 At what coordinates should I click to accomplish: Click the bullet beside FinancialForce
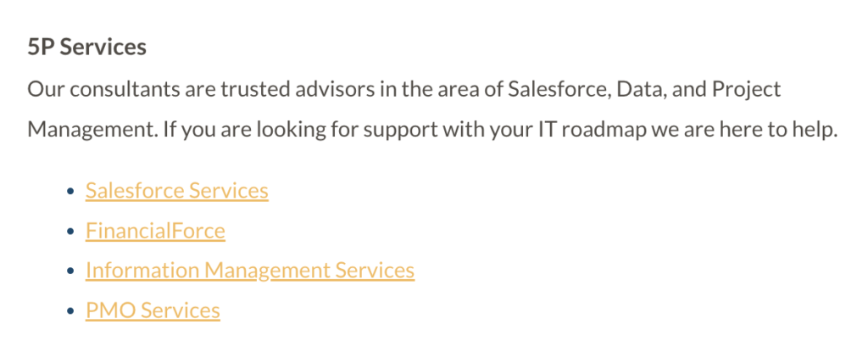(x=70, y=231)
